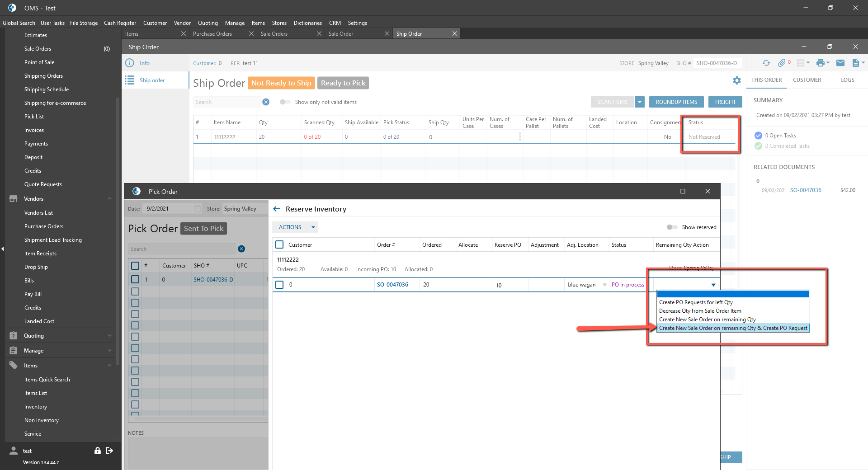Toggle Show only not valid items
The image size is (868, 470).
285,102
